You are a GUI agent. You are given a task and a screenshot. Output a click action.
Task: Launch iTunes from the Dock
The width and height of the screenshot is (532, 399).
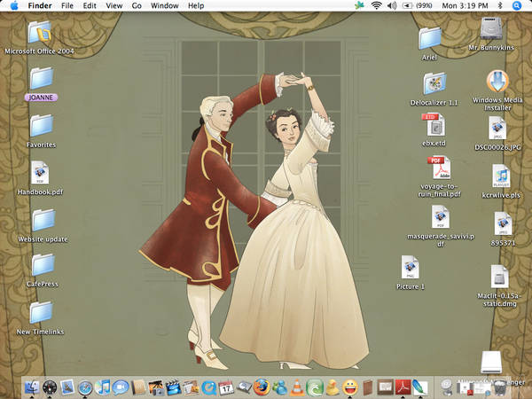(x=103, y=387)
